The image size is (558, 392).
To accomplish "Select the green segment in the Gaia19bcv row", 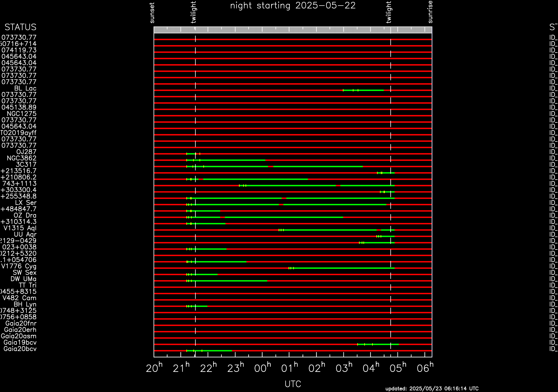I will pos(378,344).
